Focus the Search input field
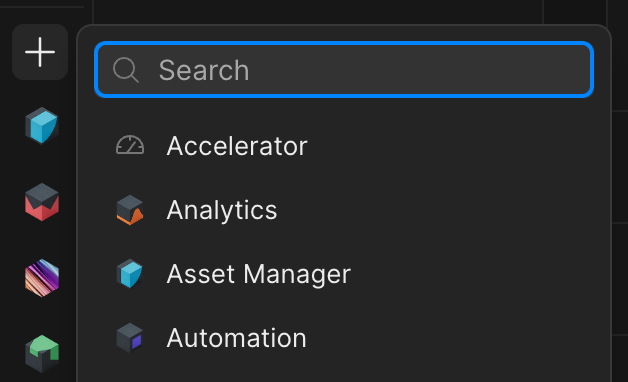 [344, 70]
